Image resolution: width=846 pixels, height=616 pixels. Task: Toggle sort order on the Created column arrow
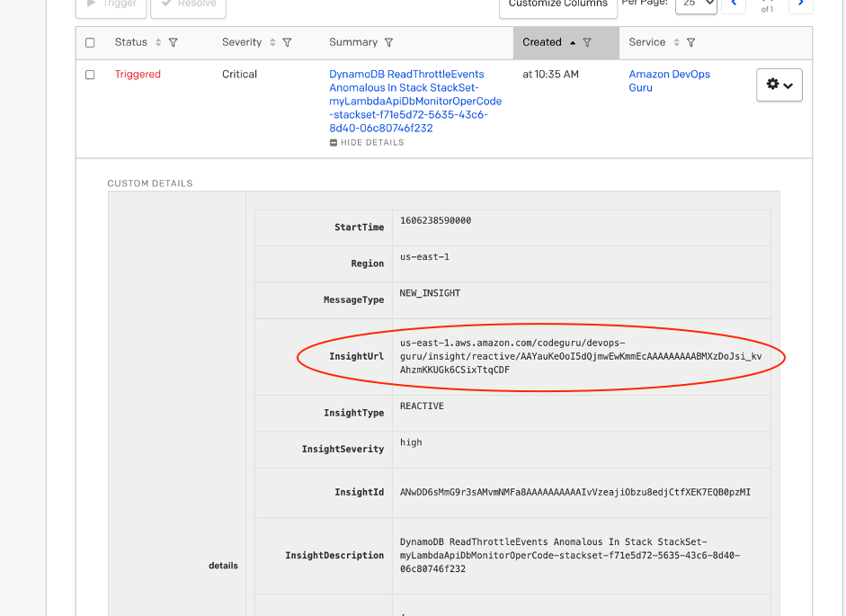573,42
